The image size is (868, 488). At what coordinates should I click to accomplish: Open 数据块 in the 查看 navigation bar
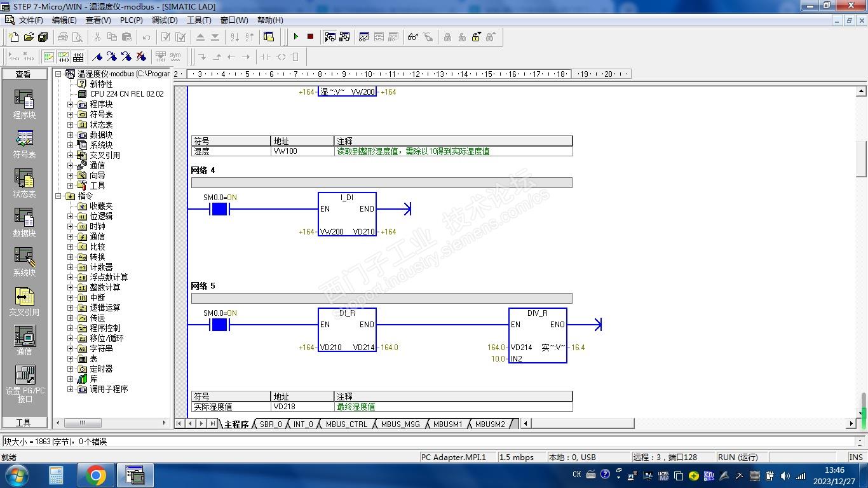tap(24, 222)
